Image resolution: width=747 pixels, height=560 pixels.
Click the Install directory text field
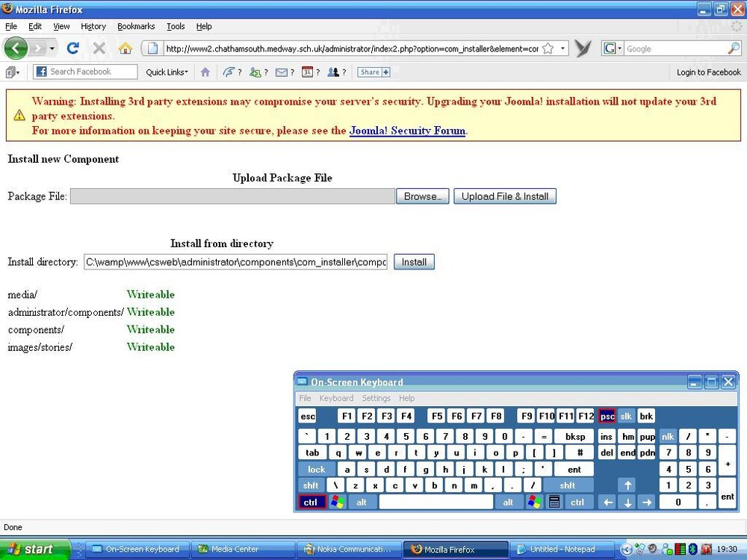point(236,262)
